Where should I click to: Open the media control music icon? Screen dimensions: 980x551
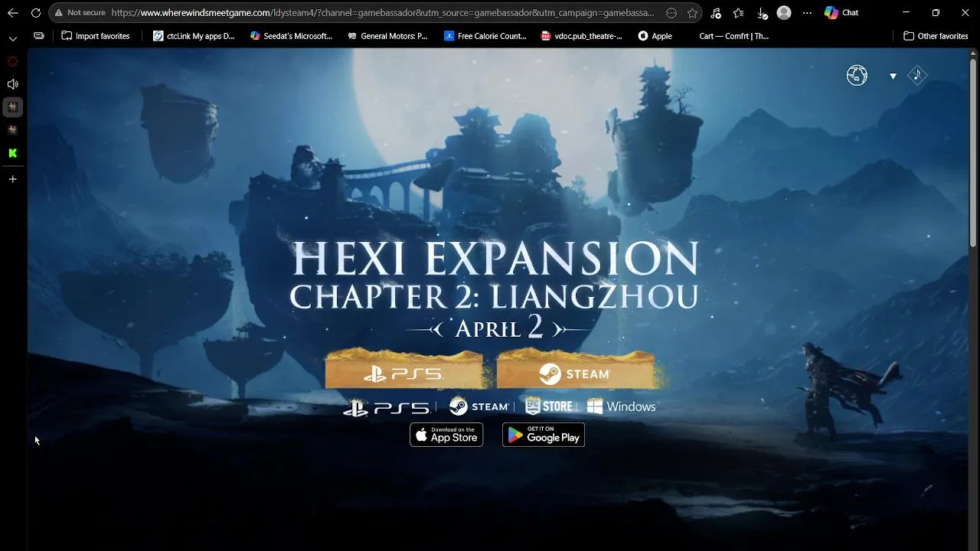point(715,13)
